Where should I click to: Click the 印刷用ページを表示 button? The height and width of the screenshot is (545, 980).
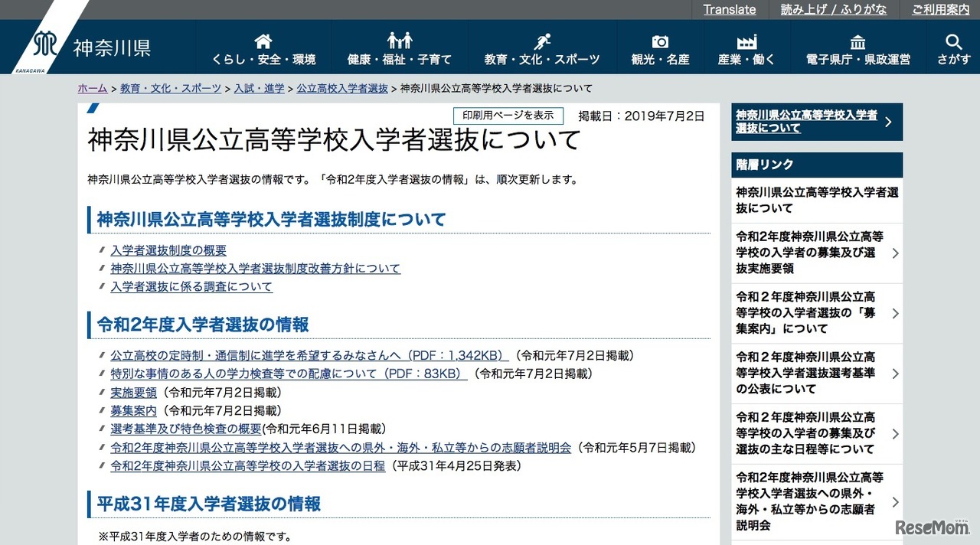(508, 115)
